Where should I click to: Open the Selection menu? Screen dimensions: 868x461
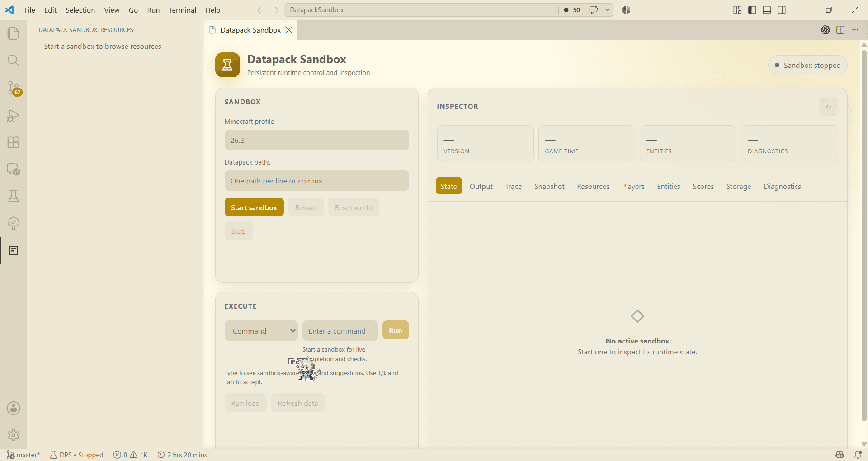pyautogui.click(x=80, y=10)
